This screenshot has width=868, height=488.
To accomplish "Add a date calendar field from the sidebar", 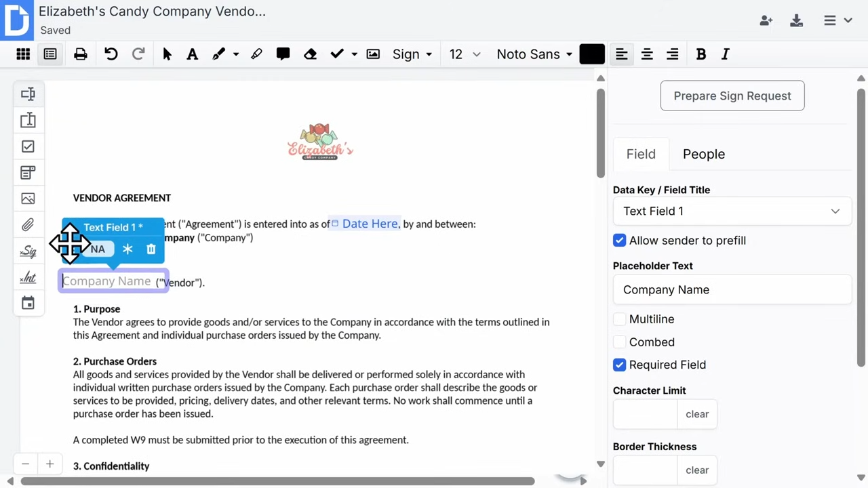I will [28, 304].
